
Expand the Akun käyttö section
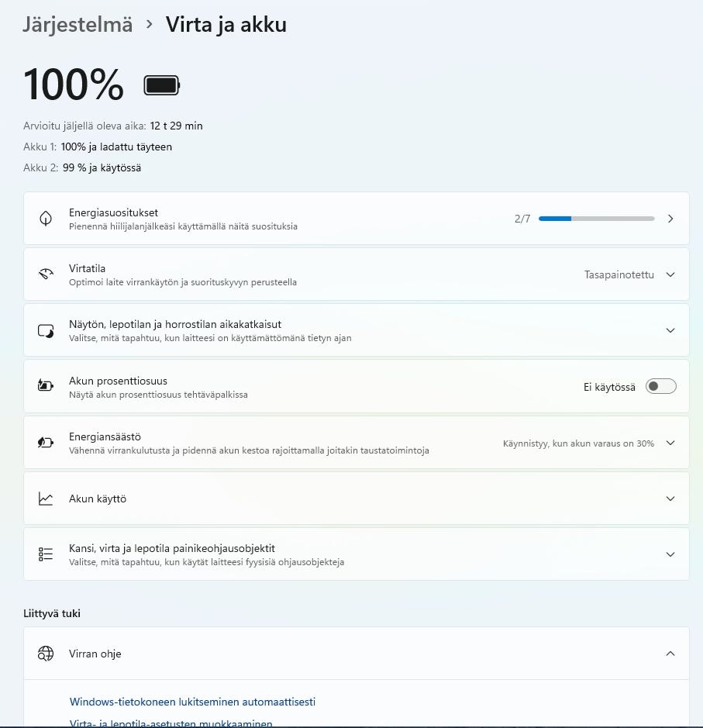[x=670, y=499]
